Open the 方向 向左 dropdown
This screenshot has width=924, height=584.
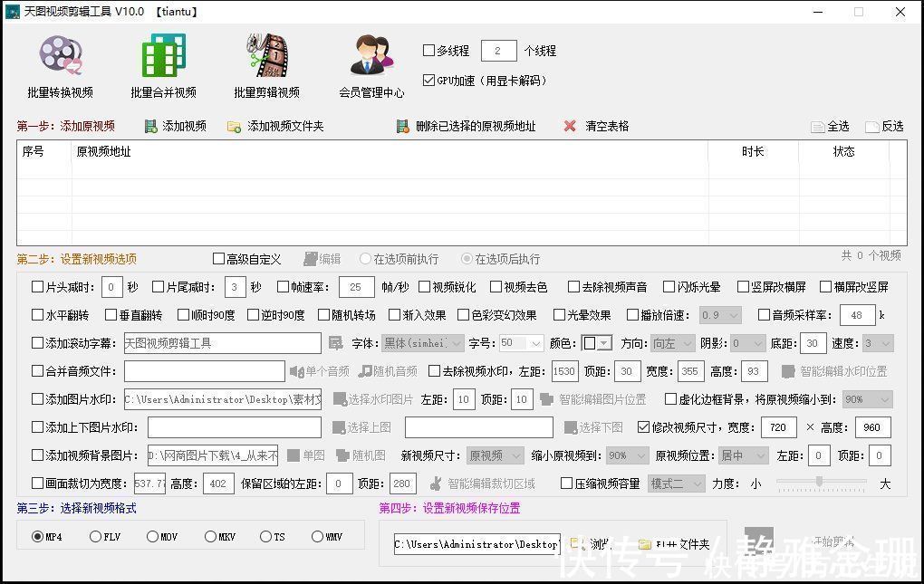[x=674, y=343]
